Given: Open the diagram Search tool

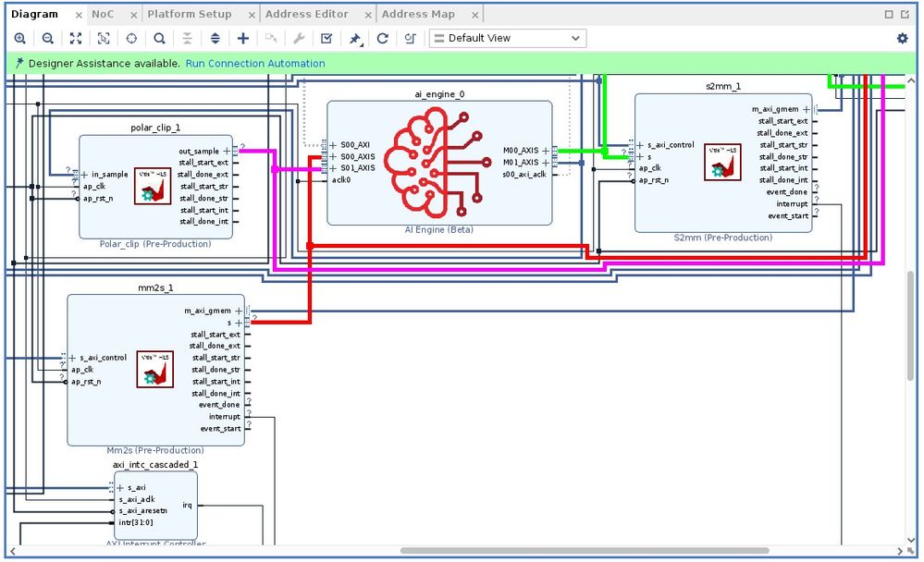Looking at the screenshot, I should (x=159, y=38).
